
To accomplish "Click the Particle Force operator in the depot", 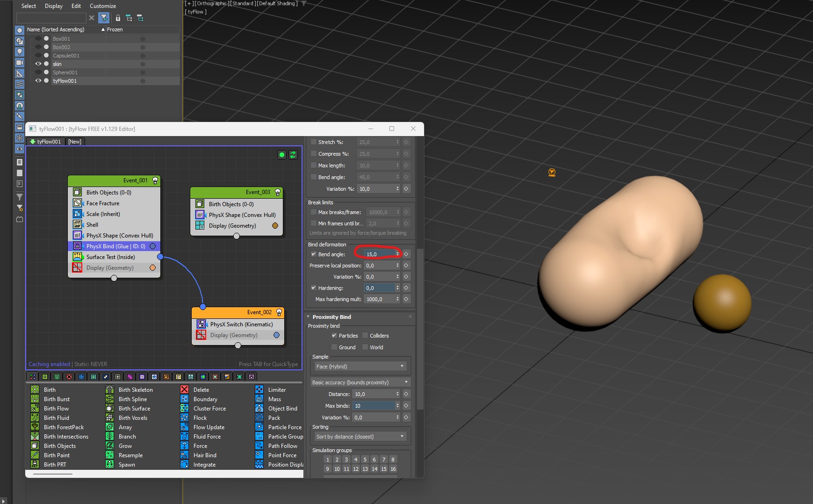I will click(285, 427).
